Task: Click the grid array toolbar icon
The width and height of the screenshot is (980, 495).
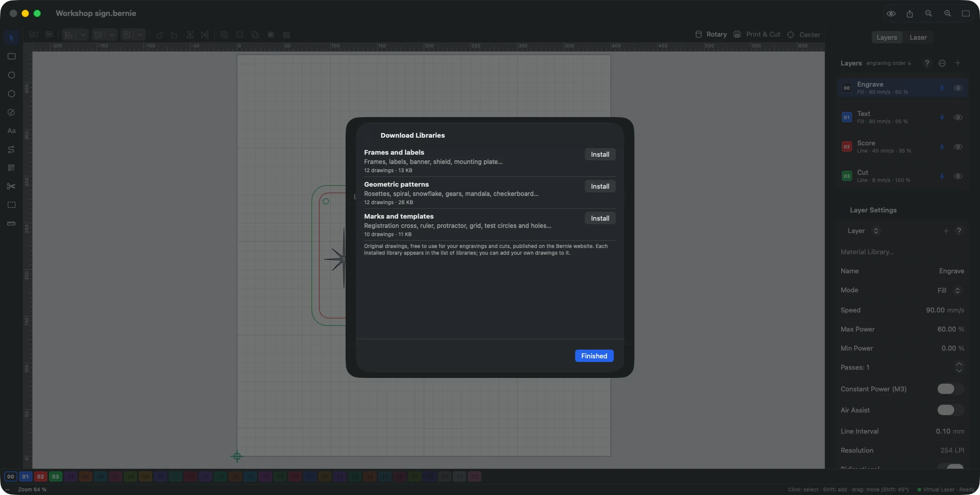Action: tap(286, 35)
